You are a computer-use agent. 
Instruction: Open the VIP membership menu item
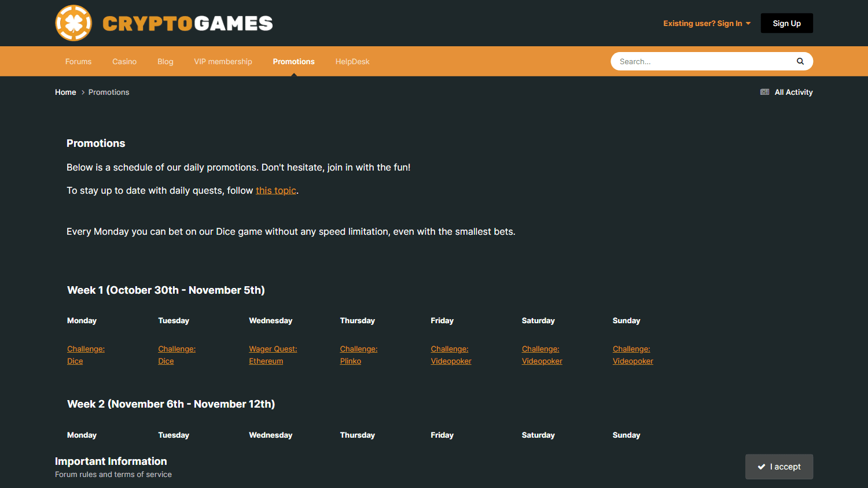click(x=223, y=61)
